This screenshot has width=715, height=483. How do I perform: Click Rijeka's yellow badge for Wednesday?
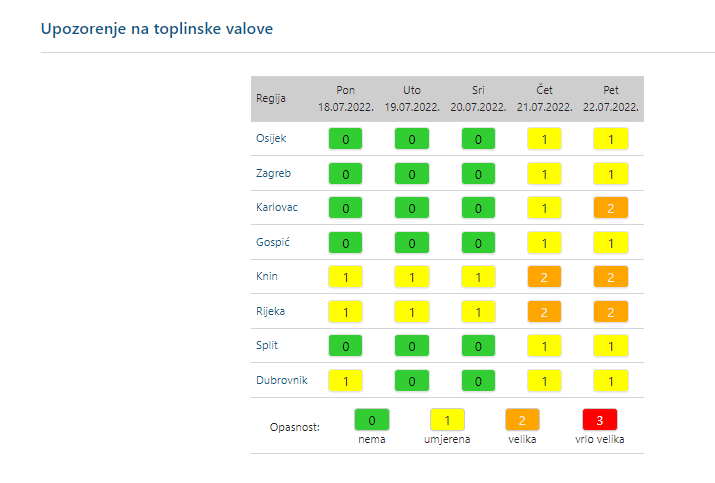coord(478,311)
